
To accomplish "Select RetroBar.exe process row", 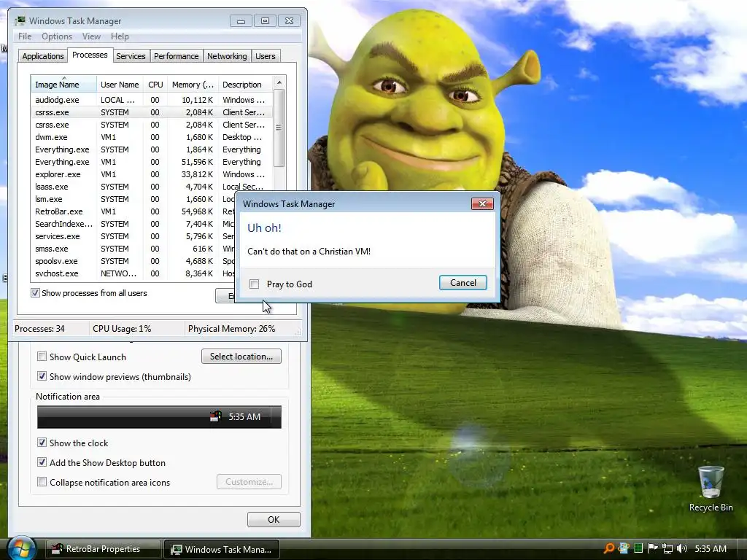I will pos(133,211).
